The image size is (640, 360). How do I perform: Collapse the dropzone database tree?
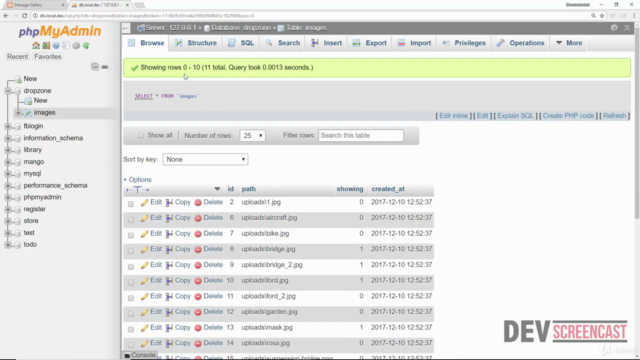[8, 91]
